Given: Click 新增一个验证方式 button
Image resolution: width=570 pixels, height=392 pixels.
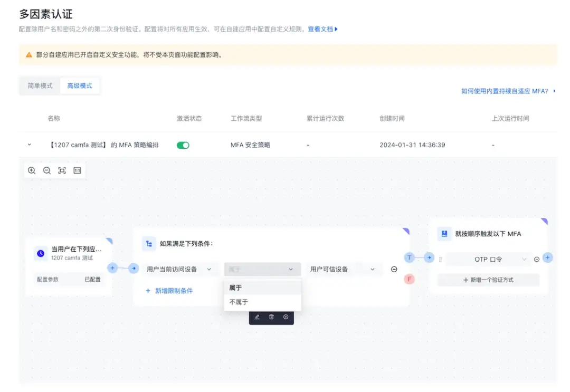Looking at the screenshot, I should point(488,280).
